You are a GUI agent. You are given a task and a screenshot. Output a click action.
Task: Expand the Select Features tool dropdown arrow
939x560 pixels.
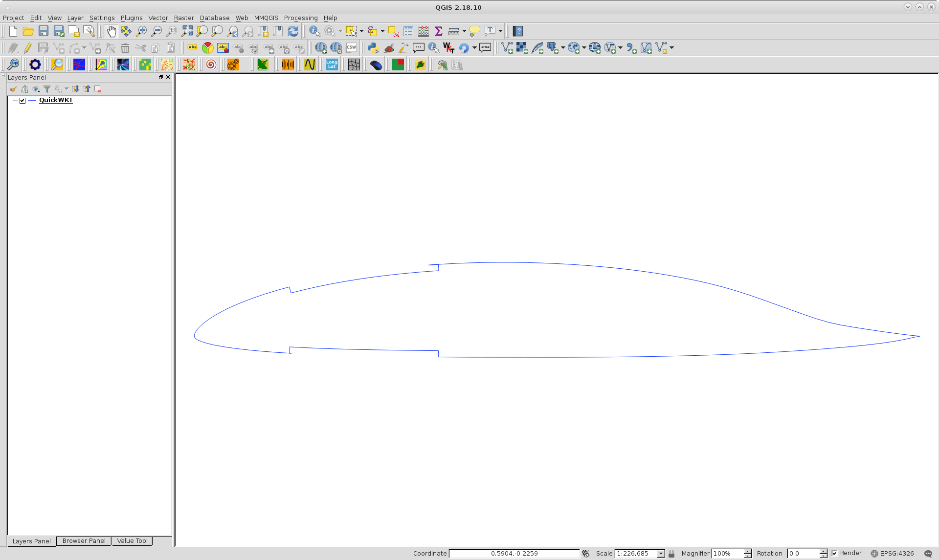pyautogui.click(x=361, y=31)
